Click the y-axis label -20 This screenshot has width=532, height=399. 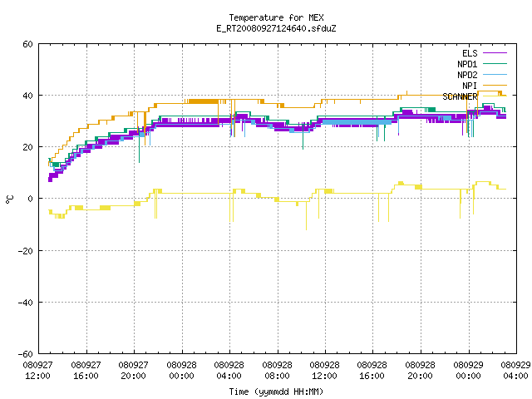tap(26, 251)
